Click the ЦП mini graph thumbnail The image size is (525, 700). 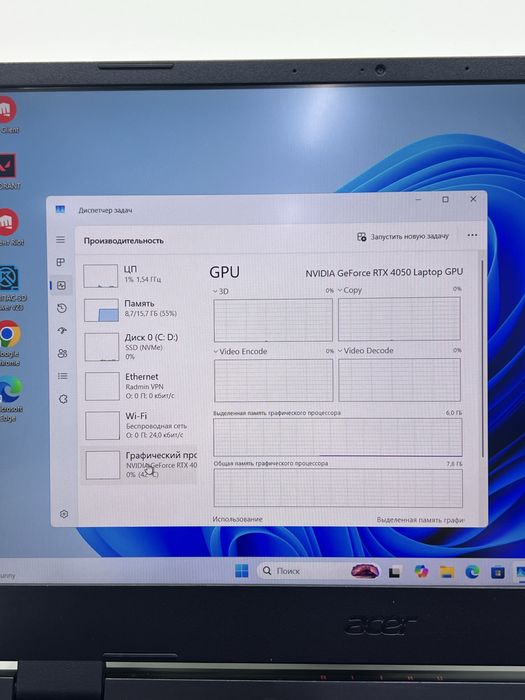tap(100, 276)
